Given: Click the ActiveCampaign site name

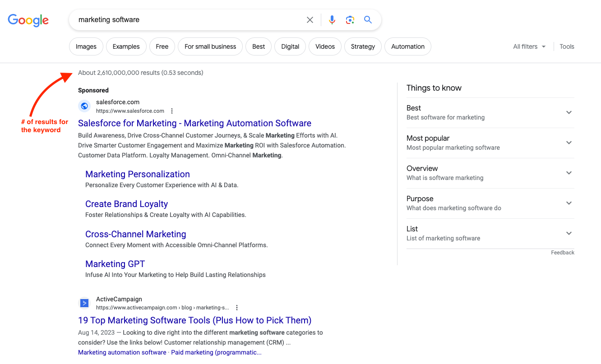Looking at the screenshot, I should click(x=119, y=299).
